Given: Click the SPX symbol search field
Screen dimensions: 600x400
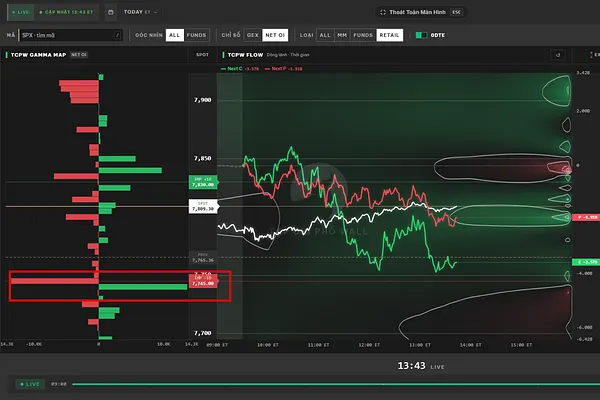Looking at the screenshot, I should coord(71,35).
